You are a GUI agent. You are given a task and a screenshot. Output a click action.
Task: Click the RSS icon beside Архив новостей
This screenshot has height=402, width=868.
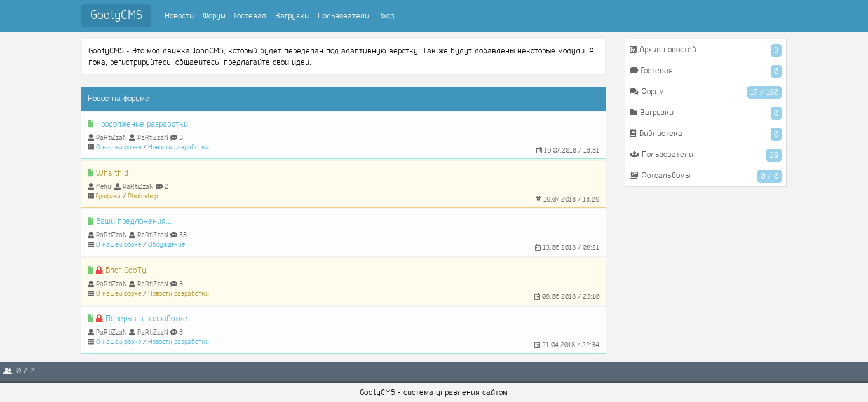click(633, 50)
